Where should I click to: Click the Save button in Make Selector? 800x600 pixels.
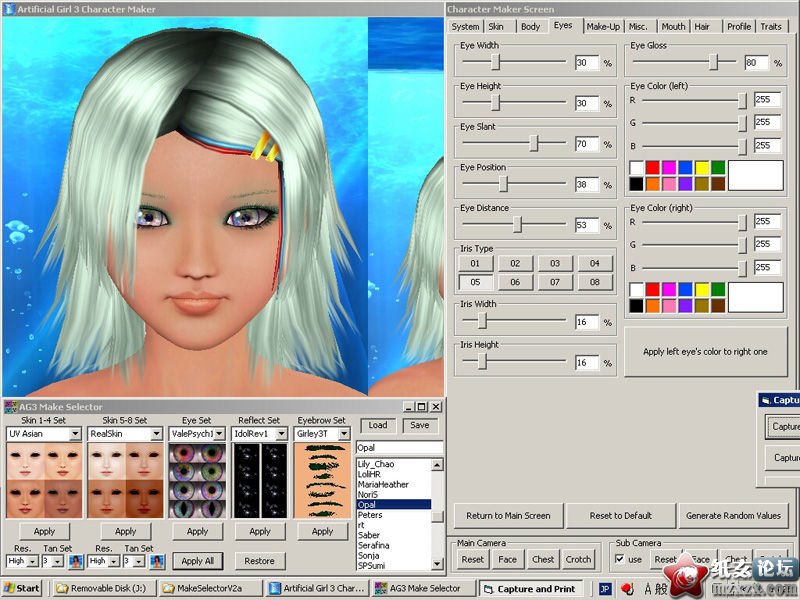[419, 426]
